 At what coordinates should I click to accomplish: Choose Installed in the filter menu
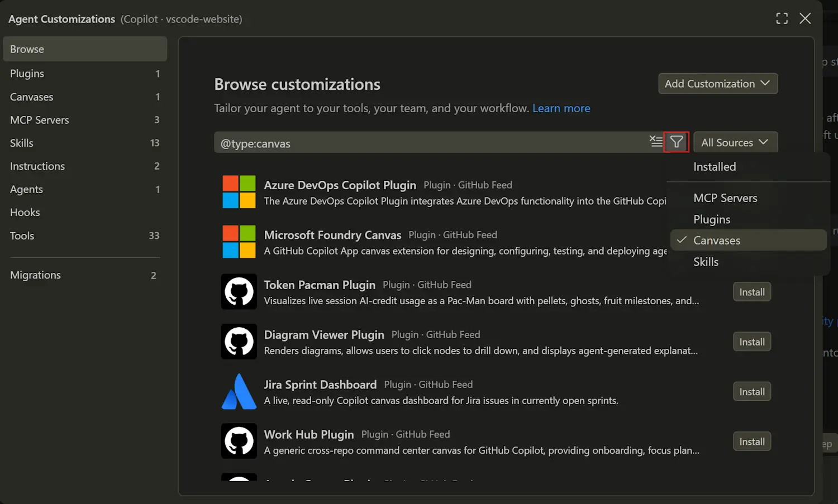748,166
